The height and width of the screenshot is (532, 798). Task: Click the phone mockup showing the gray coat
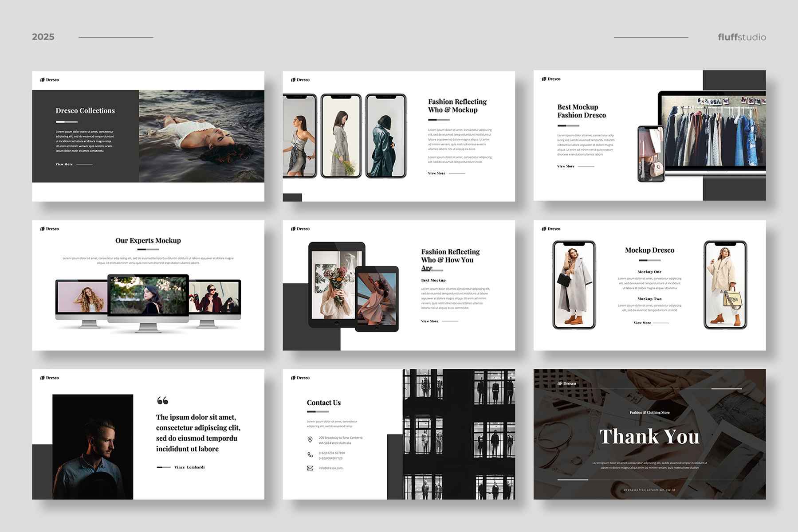574,285
